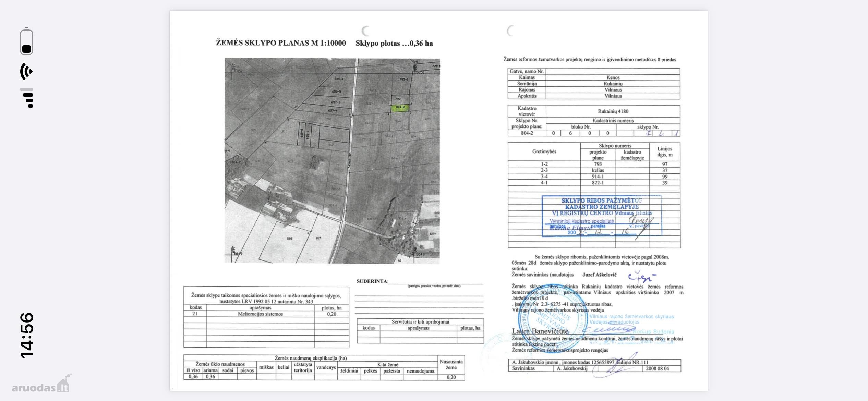This screenshot has height=401, width=868.
Task: Click the '822-1' cell in row 4-1
Action: point(598,183)
